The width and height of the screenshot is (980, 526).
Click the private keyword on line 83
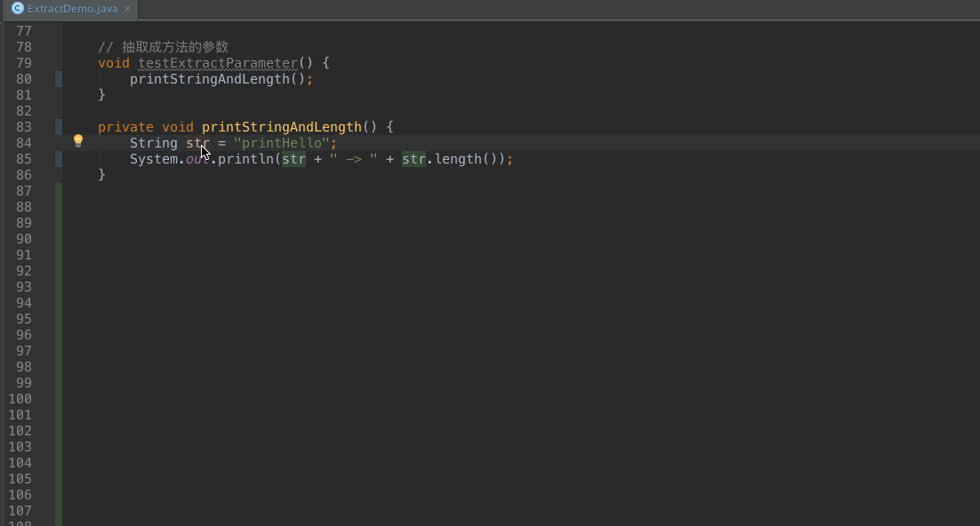(125, 127)
